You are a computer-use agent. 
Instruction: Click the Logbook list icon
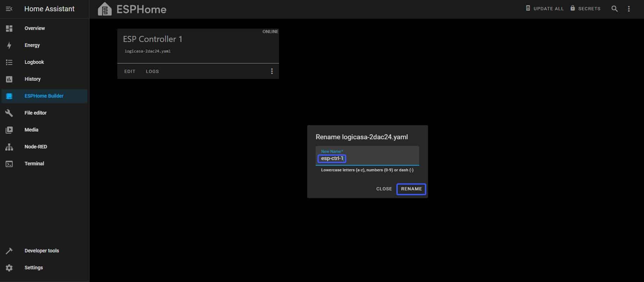pyautogui.click(x=9, y=62)
